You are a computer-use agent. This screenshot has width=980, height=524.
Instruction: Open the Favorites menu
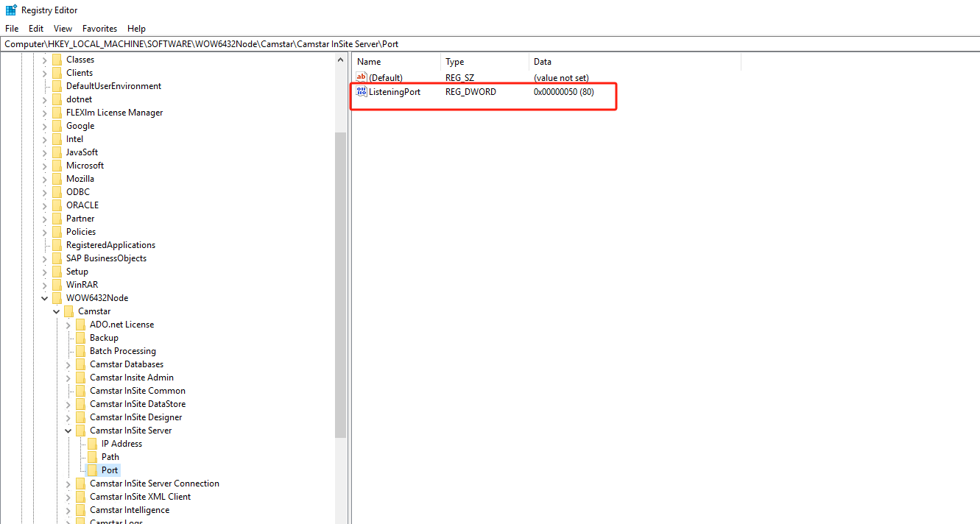pyautogui.click(x=99, y=29)
